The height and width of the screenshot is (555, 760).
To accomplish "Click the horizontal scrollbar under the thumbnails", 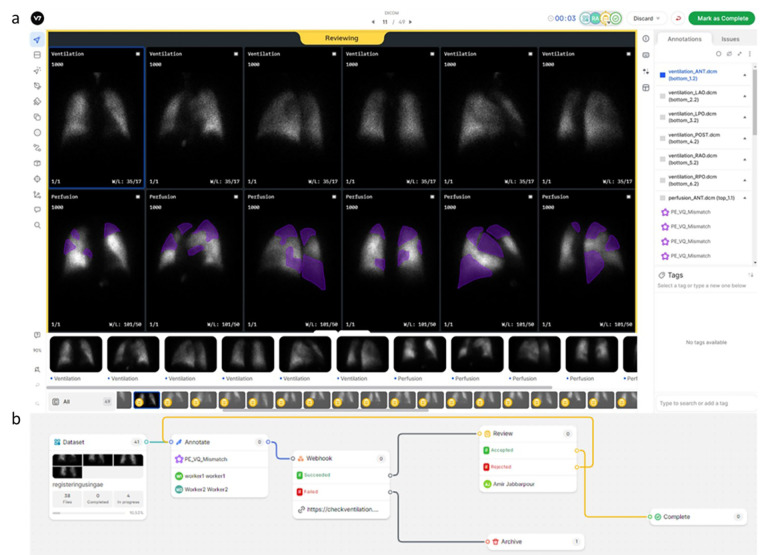I will click(x=300, y=387).
